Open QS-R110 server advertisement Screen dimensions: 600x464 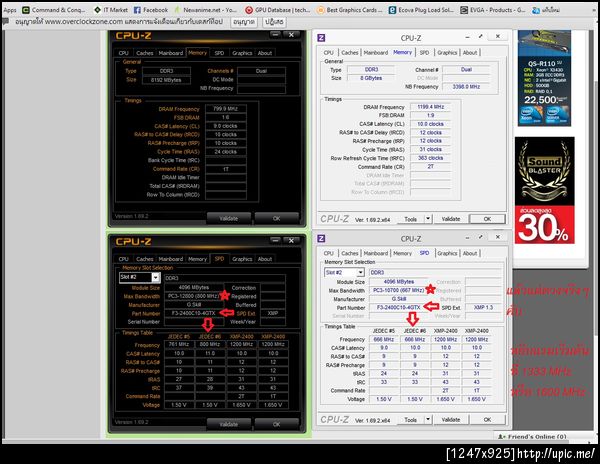click(544, 78)
